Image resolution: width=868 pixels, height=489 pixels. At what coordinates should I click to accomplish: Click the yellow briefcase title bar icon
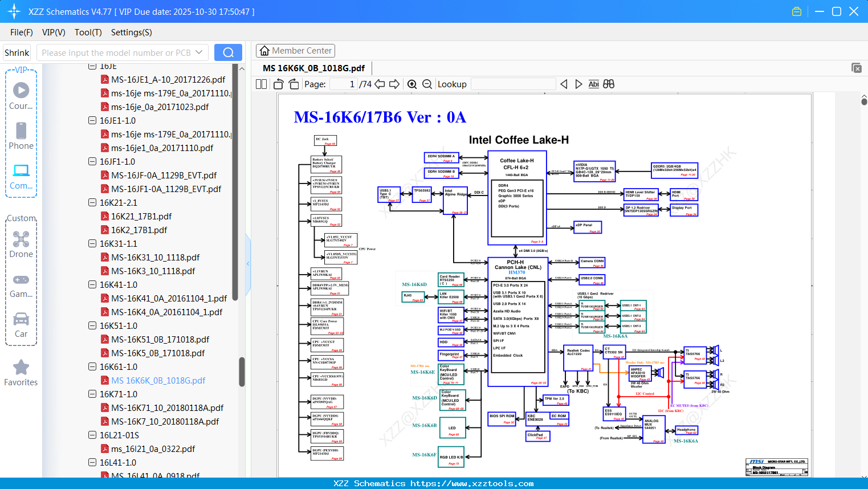point(797,11)
